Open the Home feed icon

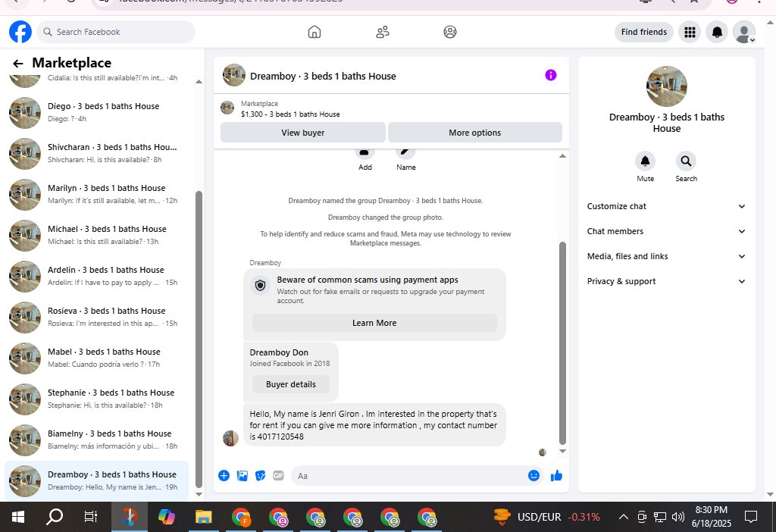(314, 32)
